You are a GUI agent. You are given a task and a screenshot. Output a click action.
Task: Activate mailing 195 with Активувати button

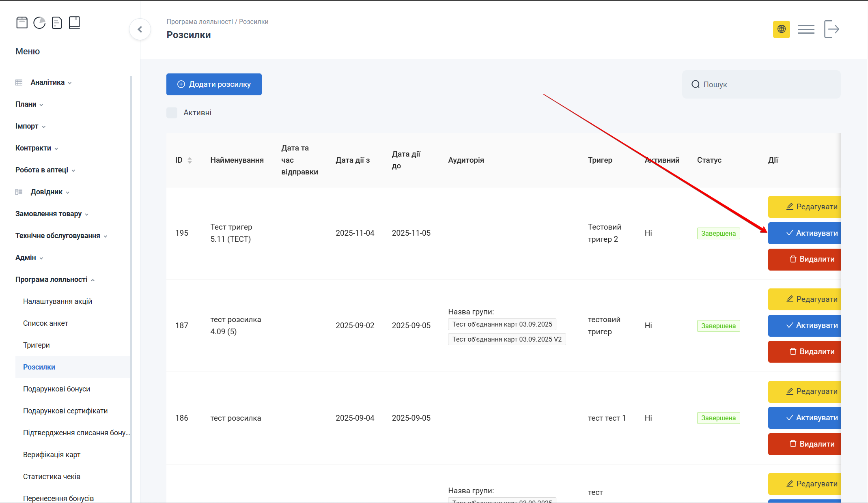tap(804, 233)
